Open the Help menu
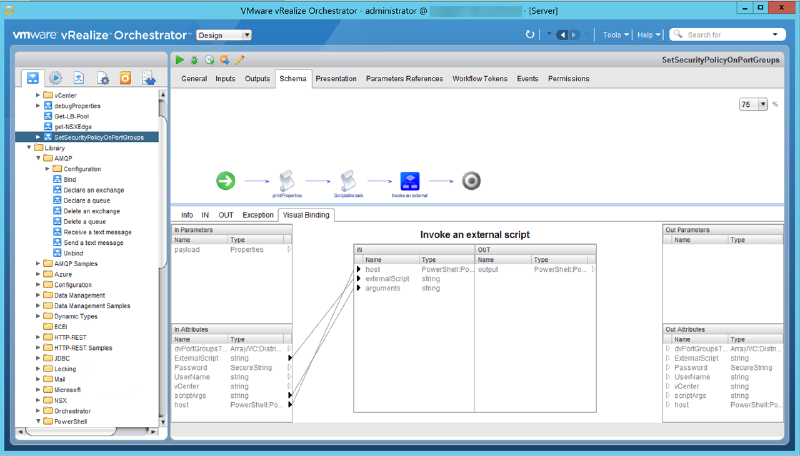 tap(648, 35)
